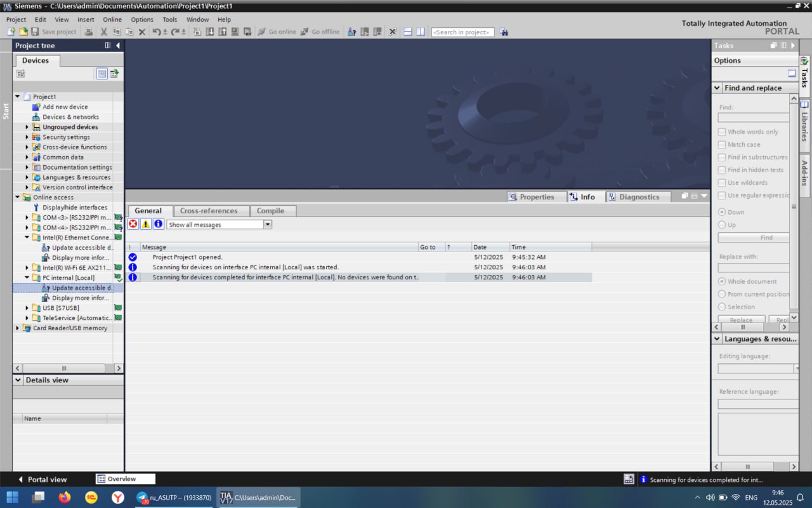Click the Go offline button
This screenshot has height=508, width=812.
coord(320,32)
